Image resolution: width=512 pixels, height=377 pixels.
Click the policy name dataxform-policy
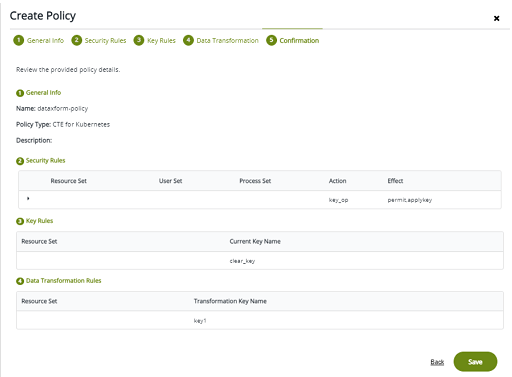63,109
